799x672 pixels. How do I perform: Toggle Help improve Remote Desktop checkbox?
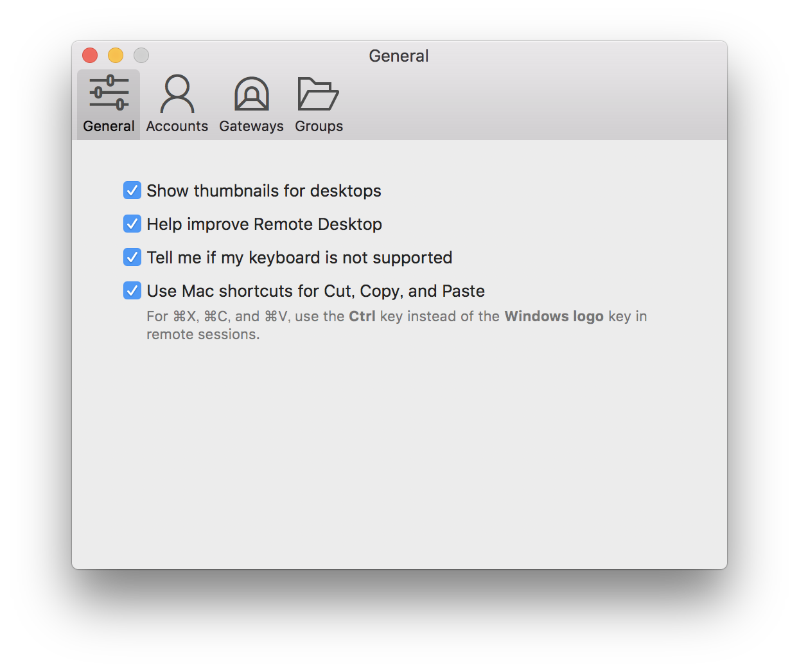pyautogui.click(x=132, y=224)
